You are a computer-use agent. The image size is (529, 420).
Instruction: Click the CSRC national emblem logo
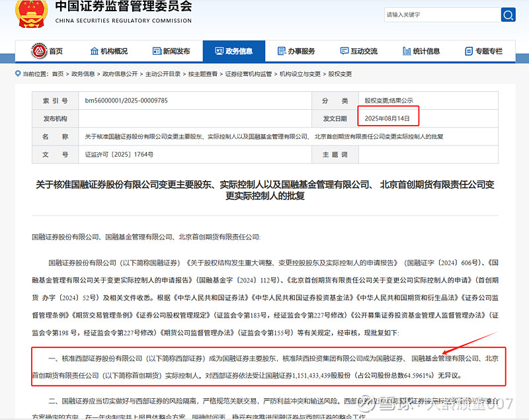pos(31,14)
